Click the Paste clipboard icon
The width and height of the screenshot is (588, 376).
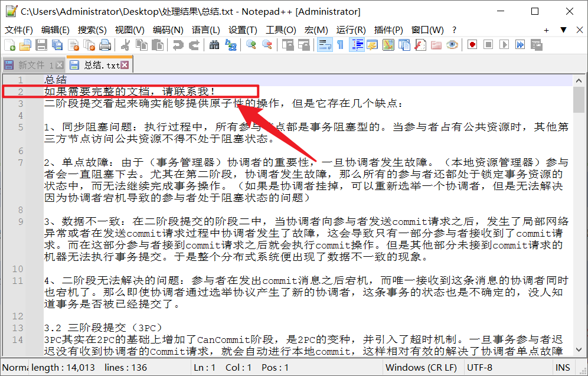click(x=158, y=45)
